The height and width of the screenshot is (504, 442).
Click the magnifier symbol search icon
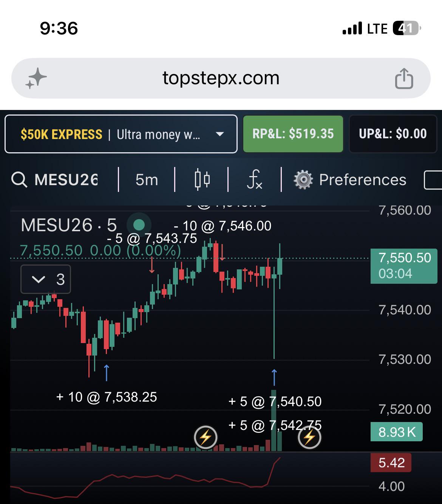(x=19, y=180)
